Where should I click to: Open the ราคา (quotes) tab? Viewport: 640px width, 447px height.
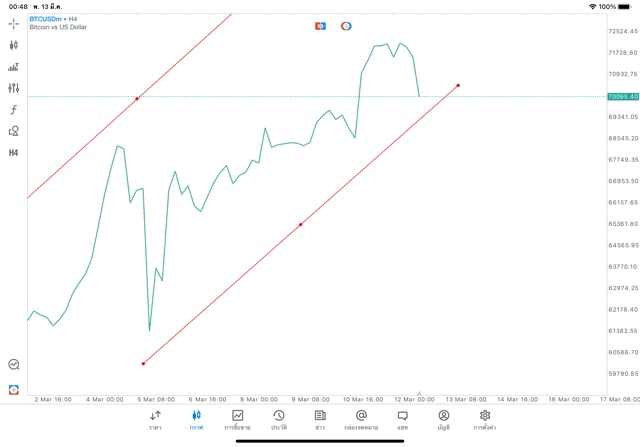(155, 420)
